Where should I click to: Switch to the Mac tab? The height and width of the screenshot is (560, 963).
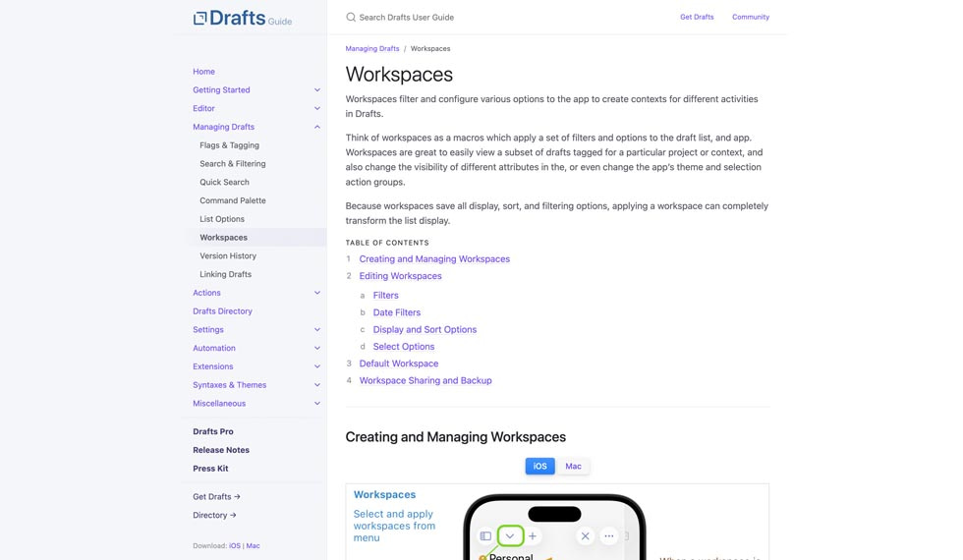click(x=573, y=466)
